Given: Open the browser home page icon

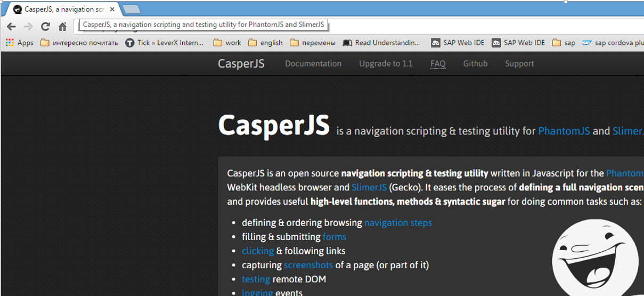Looking at the screenshot, I should point(62,27).
